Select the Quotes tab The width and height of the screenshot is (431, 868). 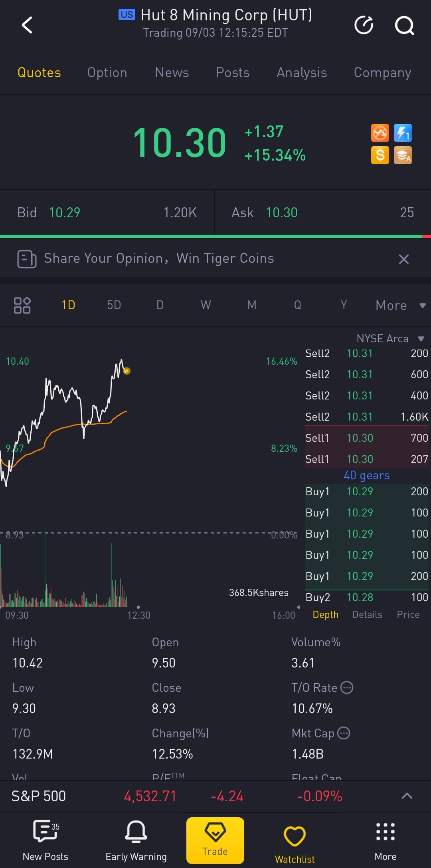tap(39, 73)
